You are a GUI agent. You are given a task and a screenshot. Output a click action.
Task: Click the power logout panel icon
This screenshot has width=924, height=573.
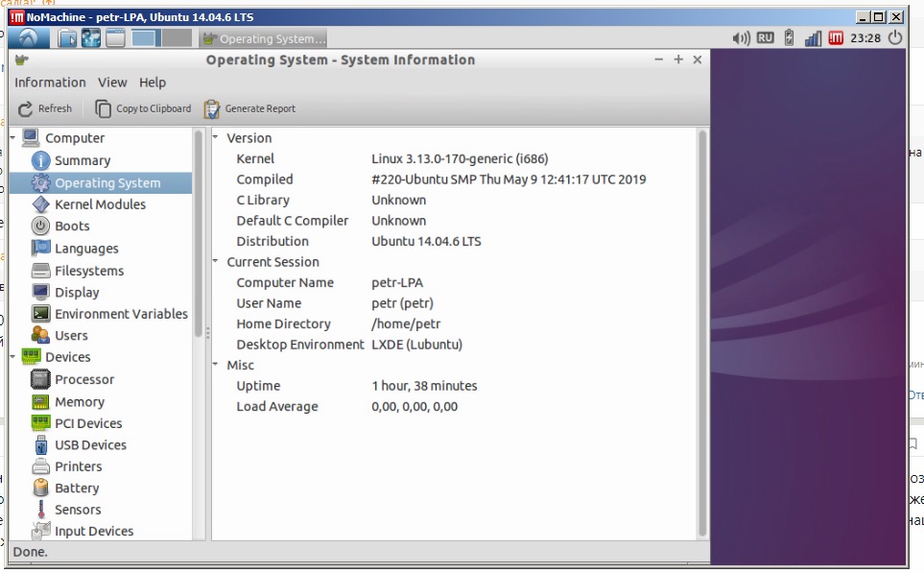click(x=895, y=38)
